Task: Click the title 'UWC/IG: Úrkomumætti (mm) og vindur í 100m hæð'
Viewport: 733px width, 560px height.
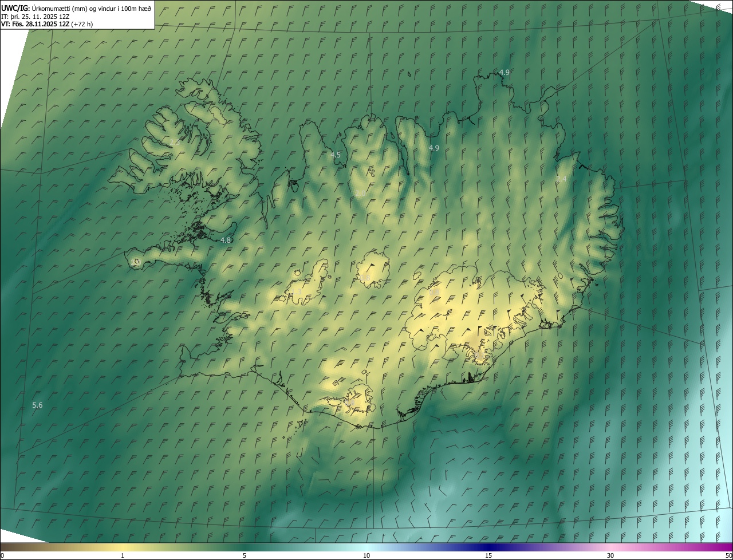Action: coord(76,8)
